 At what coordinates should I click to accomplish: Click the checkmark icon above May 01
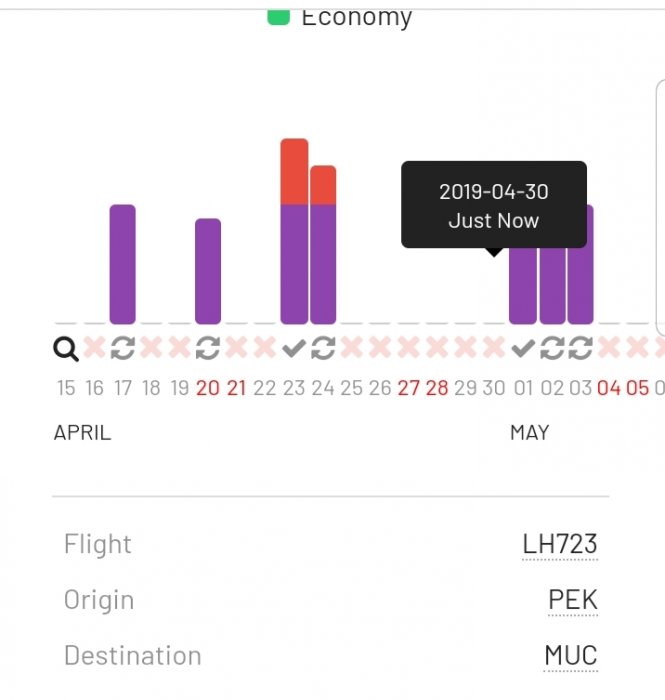pyautogui.click(x=523, y=349)
